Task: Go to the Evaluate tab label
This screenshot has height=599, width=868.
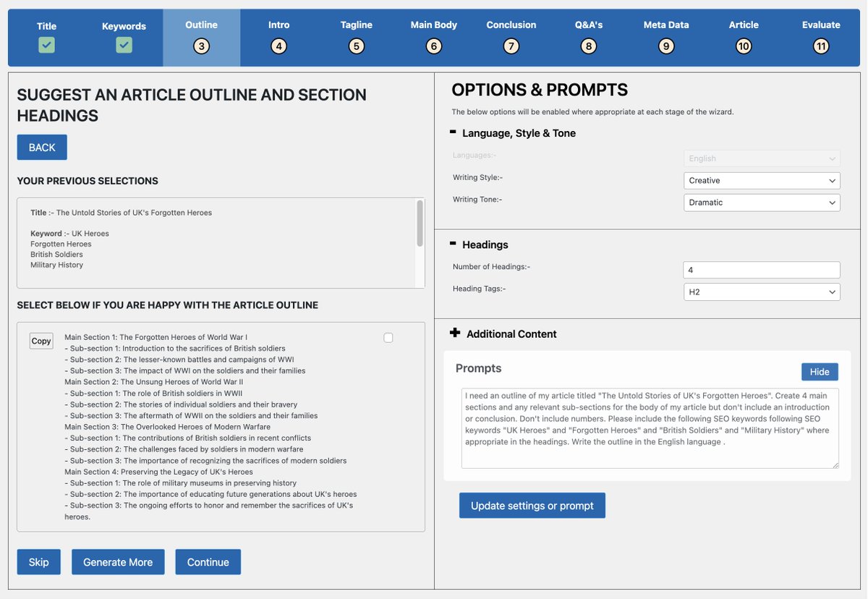Action: tap(821, 25)
